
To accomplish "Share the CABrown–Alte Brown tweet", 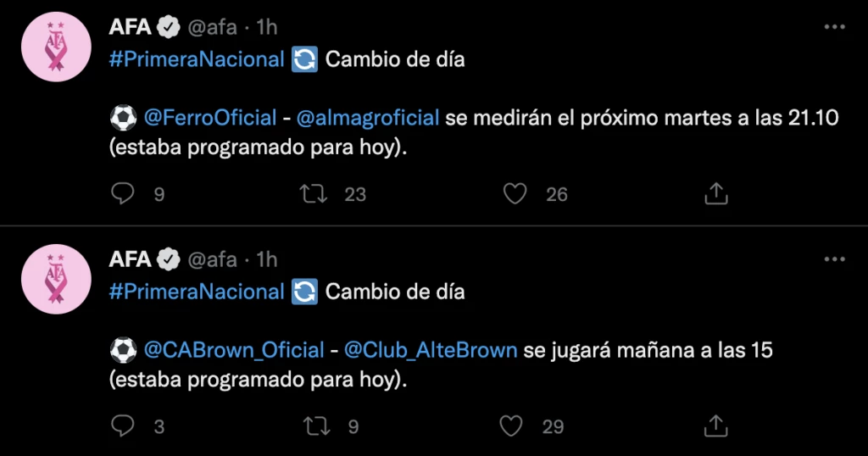I will pos(716,425).
